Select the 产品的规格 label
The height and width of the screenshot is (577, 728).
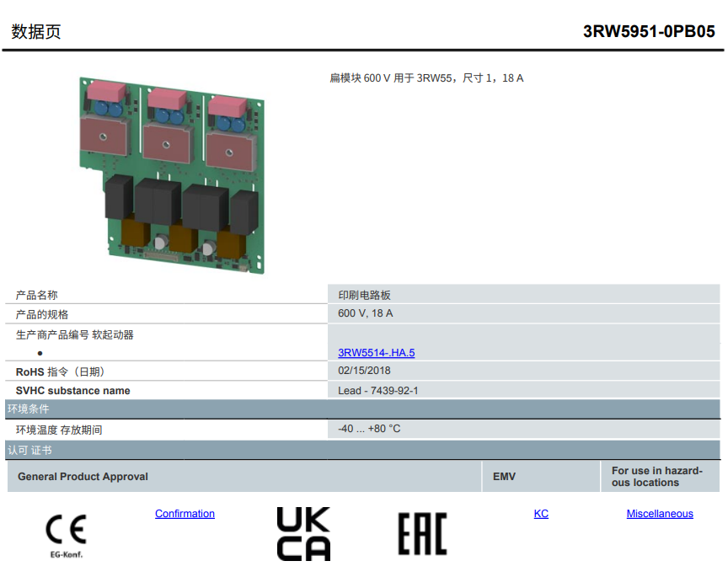[42, 315]
